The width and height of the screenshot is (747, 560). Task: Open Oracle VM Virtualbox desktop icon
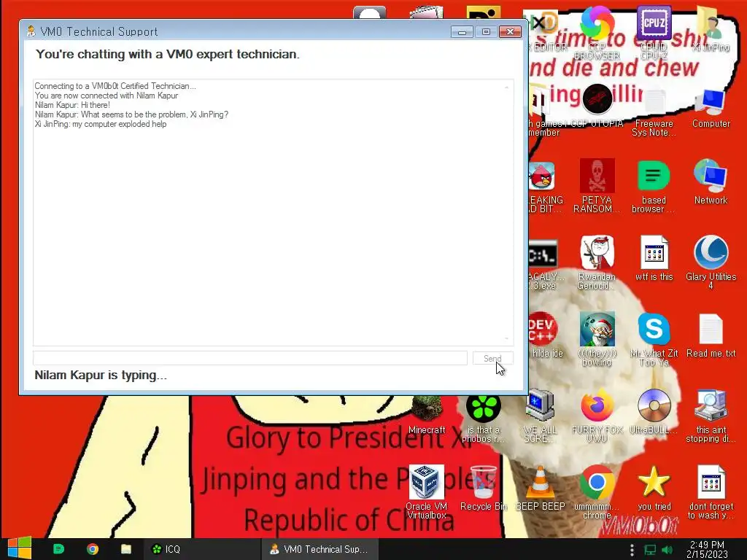point(426,492)
